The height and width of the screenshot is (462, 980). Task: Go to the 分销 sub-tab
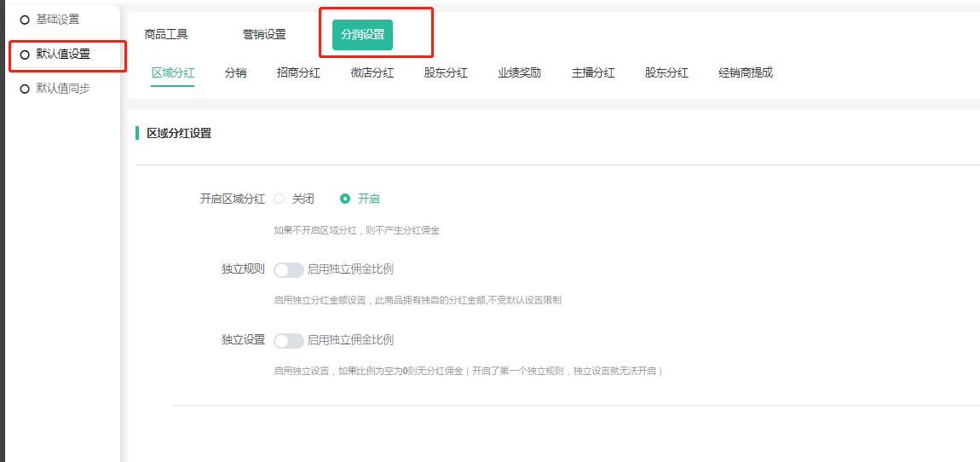coord(236,73)
